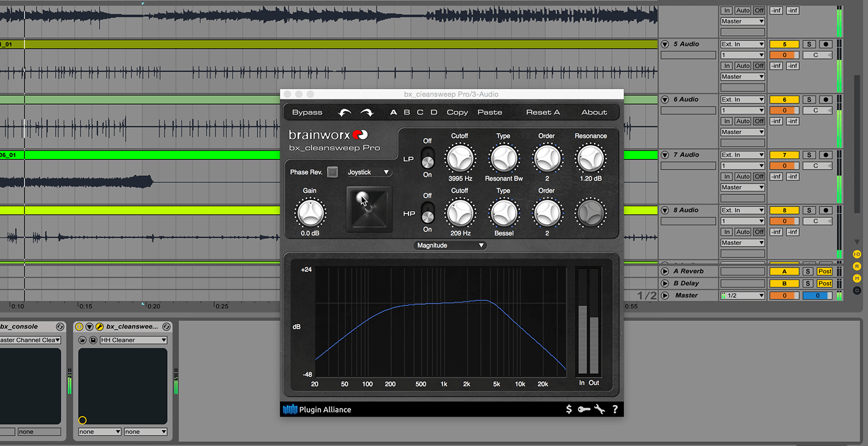Viewport: 868px width, 446px height.
Task: Click the save preset disk icon
Action: click(x=93, y=340)
